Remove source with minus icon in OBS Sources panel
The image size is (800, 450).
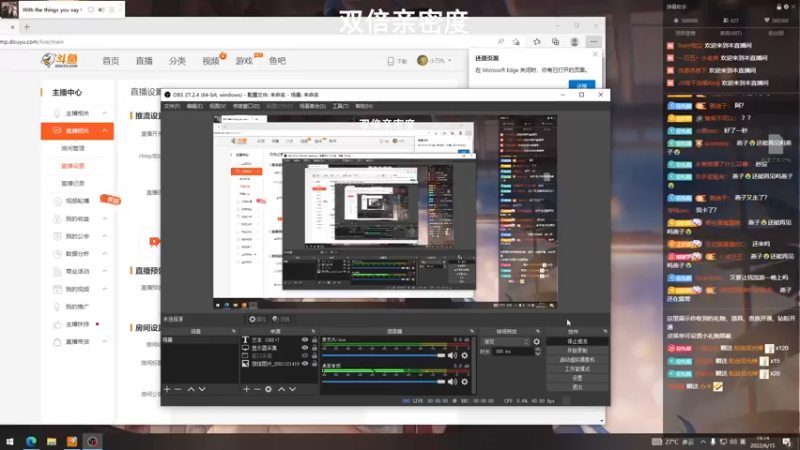click(x=257, y=389)
